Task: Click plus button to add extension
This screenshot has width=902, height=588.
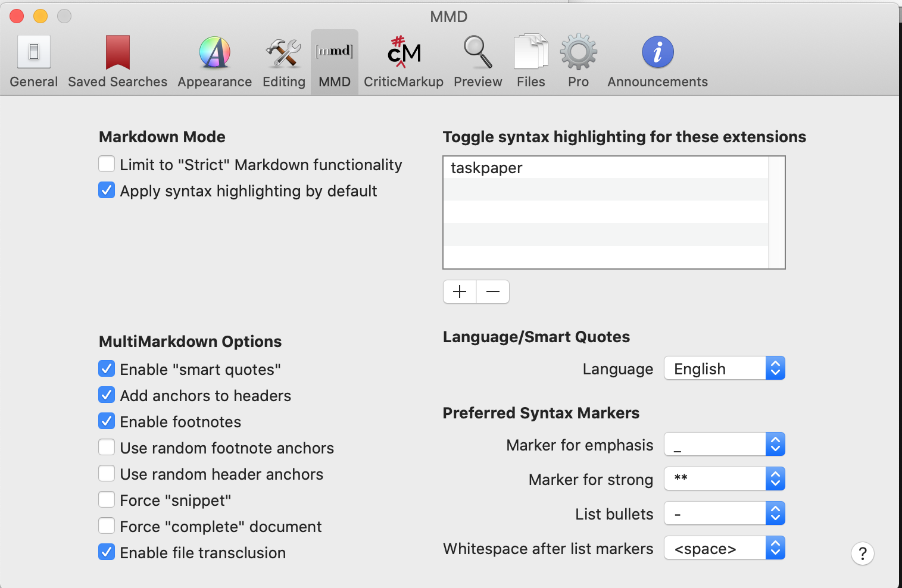Action: (x=460, y=292)
